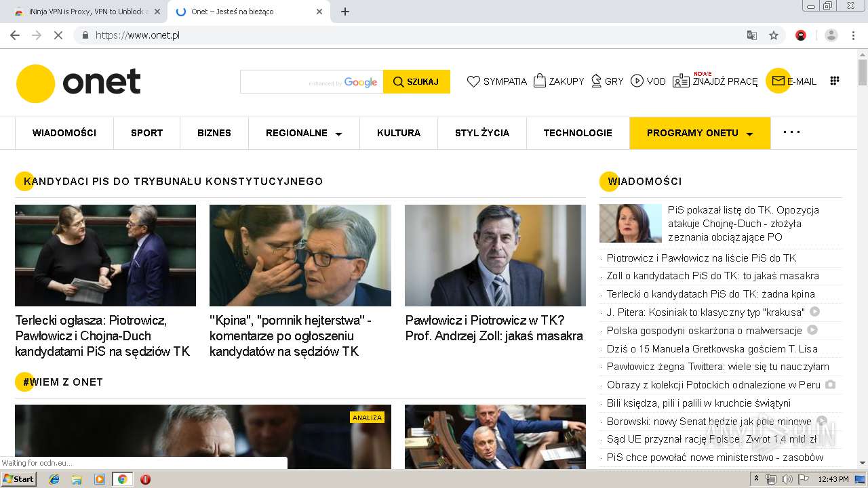Open headline Pawłowicz żegna Twittera
This screenshot has width=868, height=488.
click(x=717, y=367)
